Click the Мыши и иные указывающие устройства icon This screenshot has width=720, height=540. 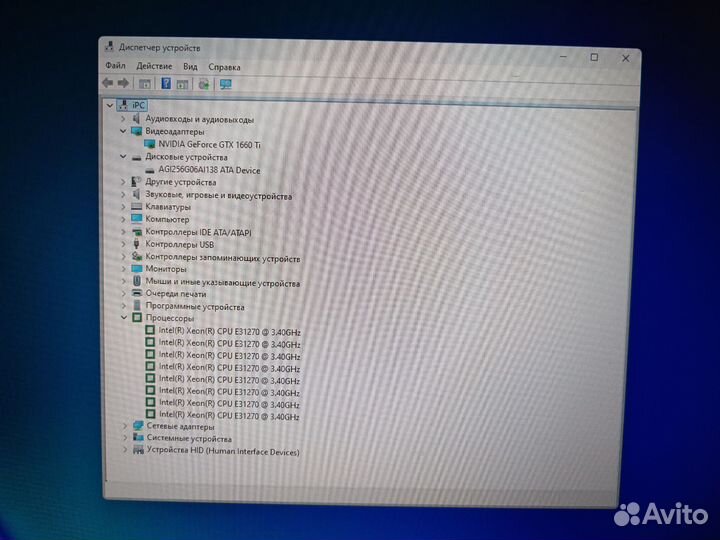137,281
